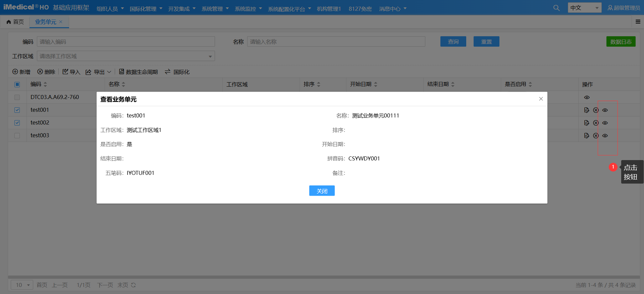Close the 业务单元 tab with its x
Viewport: 644px width, 294px height.
[61, 22]
